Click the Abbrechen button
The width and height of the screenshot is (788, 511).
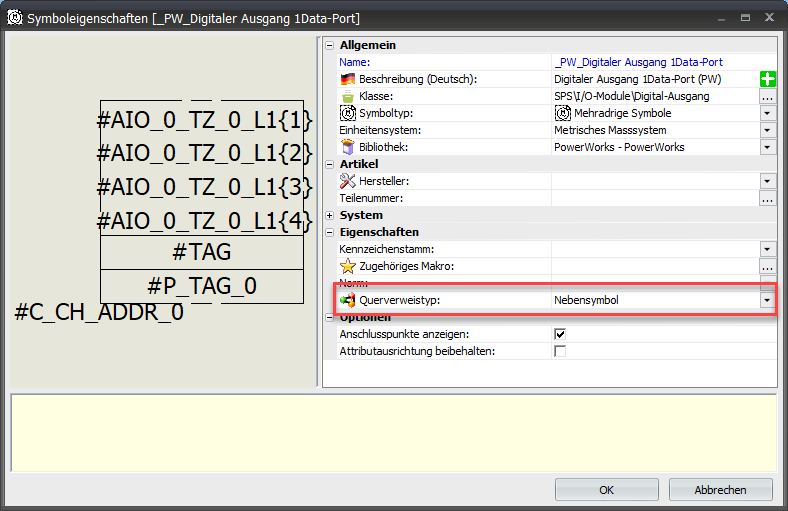pyautogui.click(x=720, y=490)
